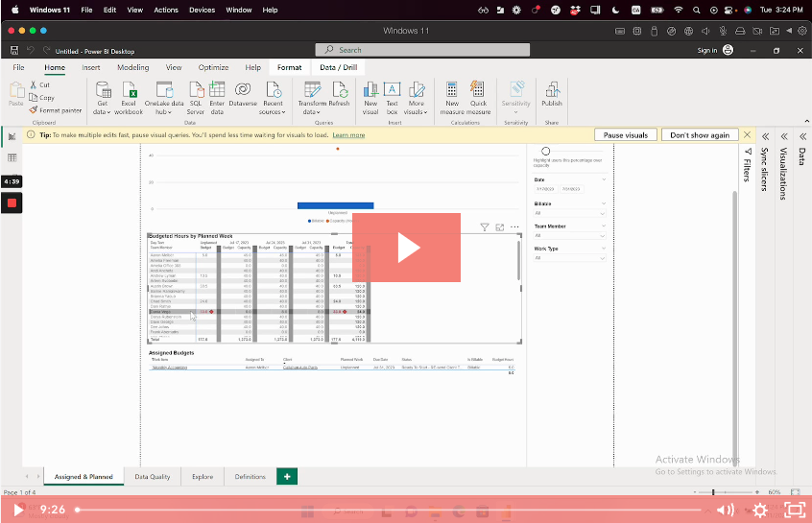Open the Work Type slicer dropdown
The height and width of the screenshot is (523, 812).
(x=569, y=258)
